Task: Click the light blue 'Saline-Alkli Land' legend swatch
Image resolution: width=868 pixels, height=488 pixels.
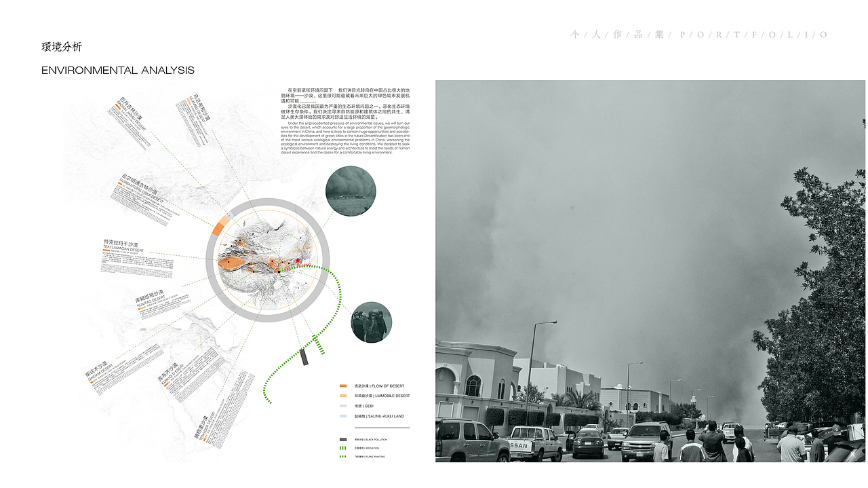Action: click(x=343, y=416)
